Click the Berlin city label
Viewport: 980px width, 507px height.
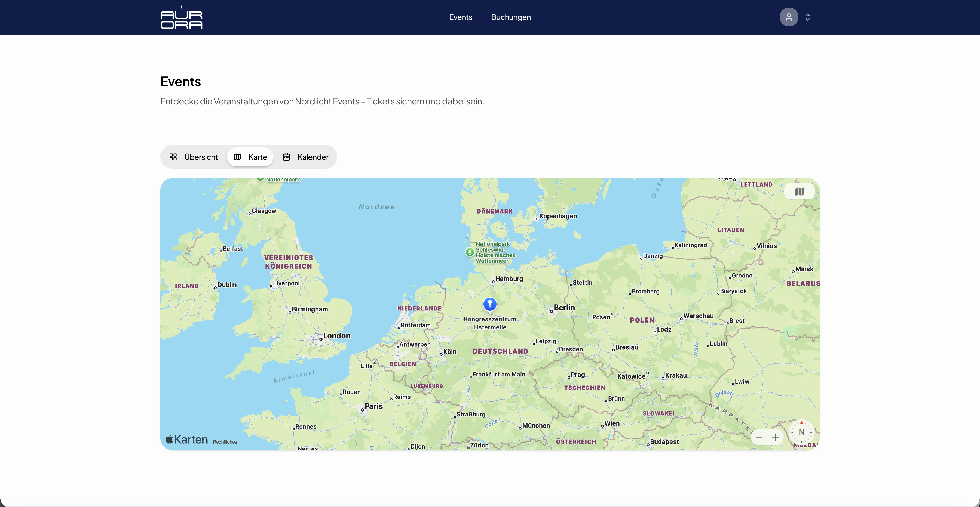coord(564,307)
